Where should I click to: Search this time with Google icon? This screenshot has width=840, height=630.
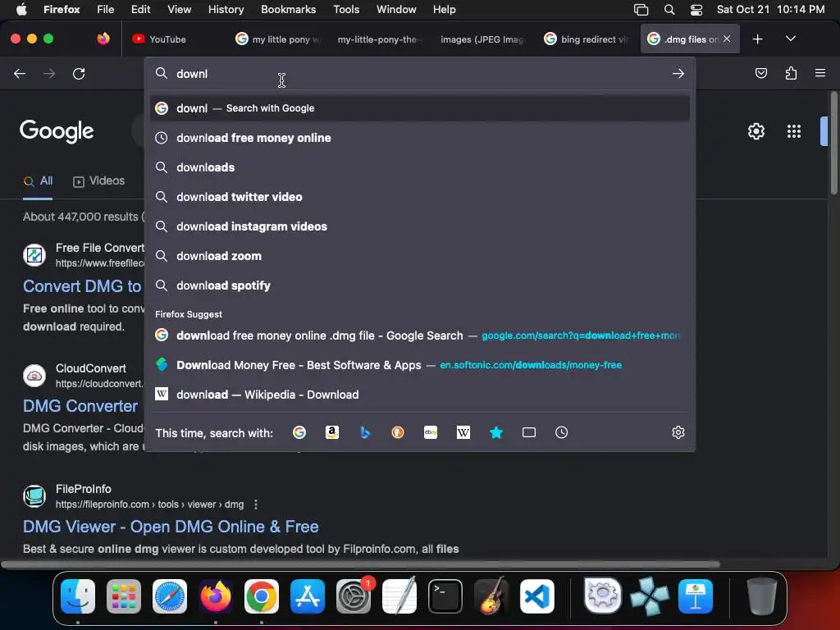(x=299, y=432)
